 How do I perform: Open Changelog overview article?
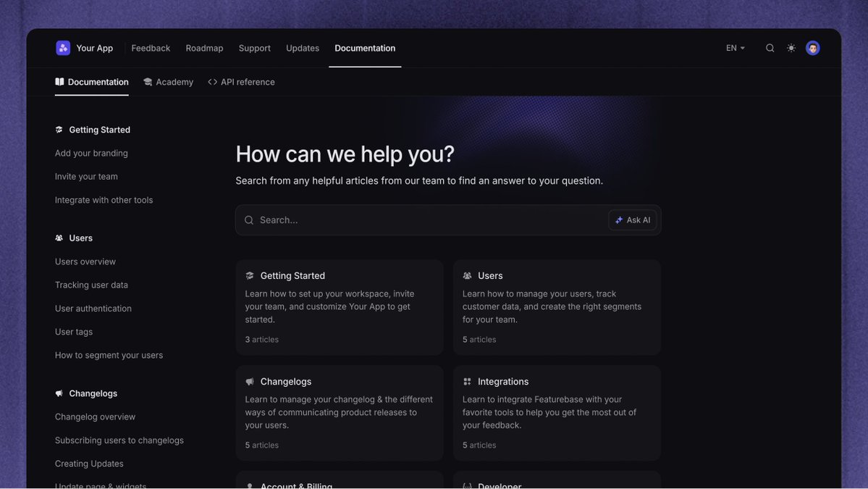(96, 417)
